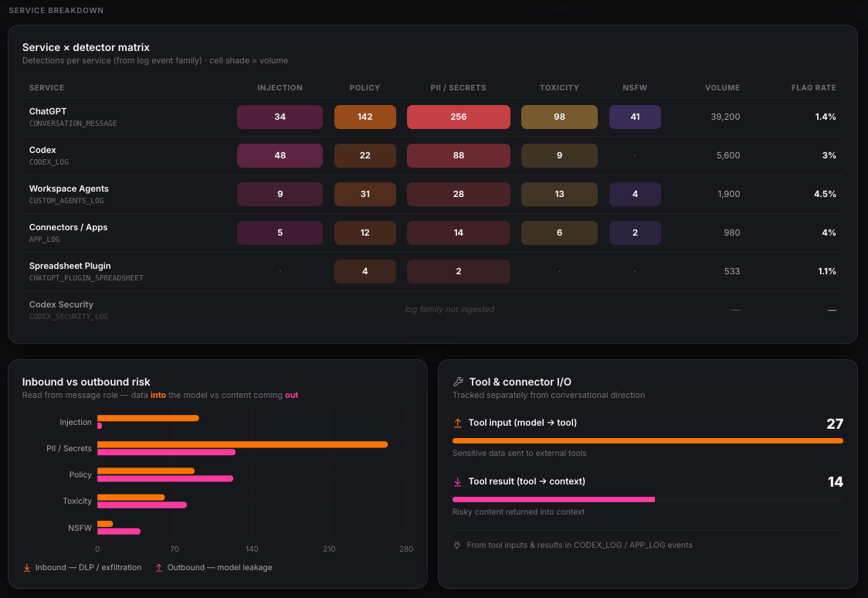Click the orange PII / Secrets inbound bar
This screenshot has width=868, height=598.
242,444
